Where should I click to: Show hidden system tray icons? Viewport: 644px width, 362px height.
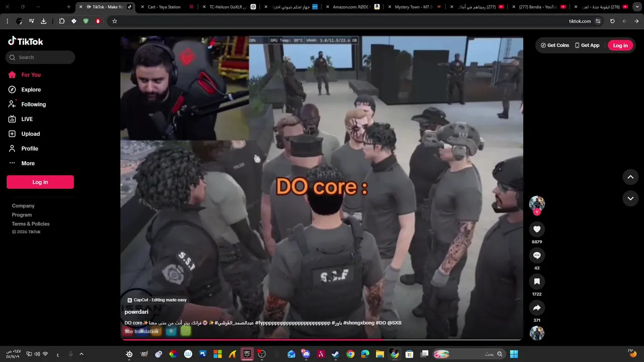click(82, 354)
